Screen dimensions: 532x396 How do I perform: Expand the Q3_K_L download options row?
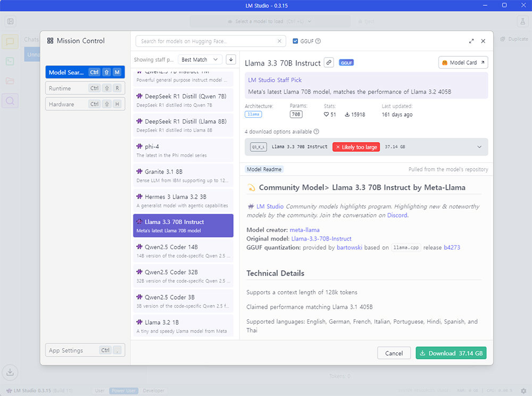[x=479, y=147]
